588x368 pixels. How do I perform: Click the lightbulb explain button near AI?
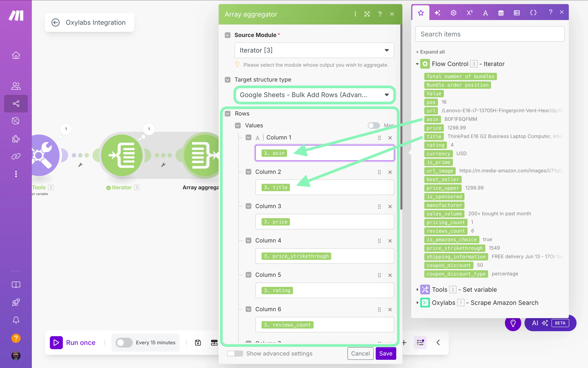(513, 323)
